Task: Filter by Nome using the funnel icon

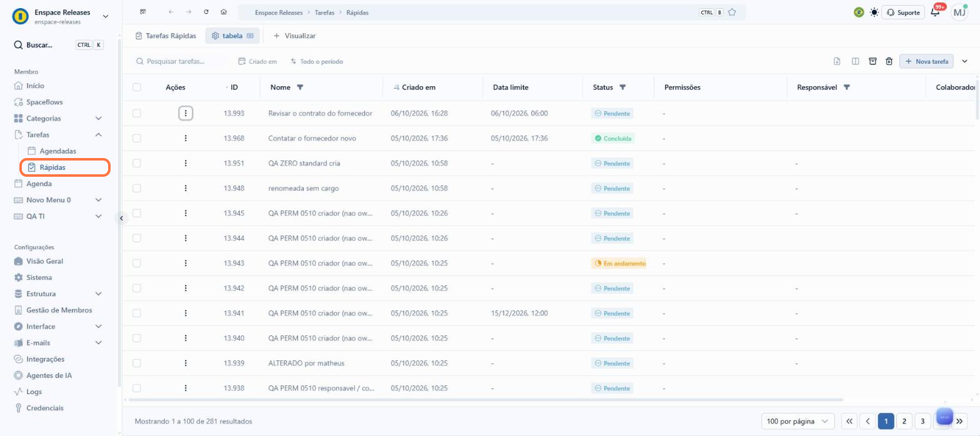Action: pyautogui.click(x=300, y=87)
